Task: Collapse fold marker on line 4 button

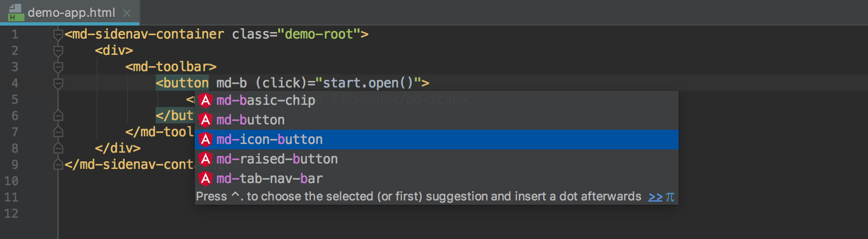Action: click(x=58, y=84)
